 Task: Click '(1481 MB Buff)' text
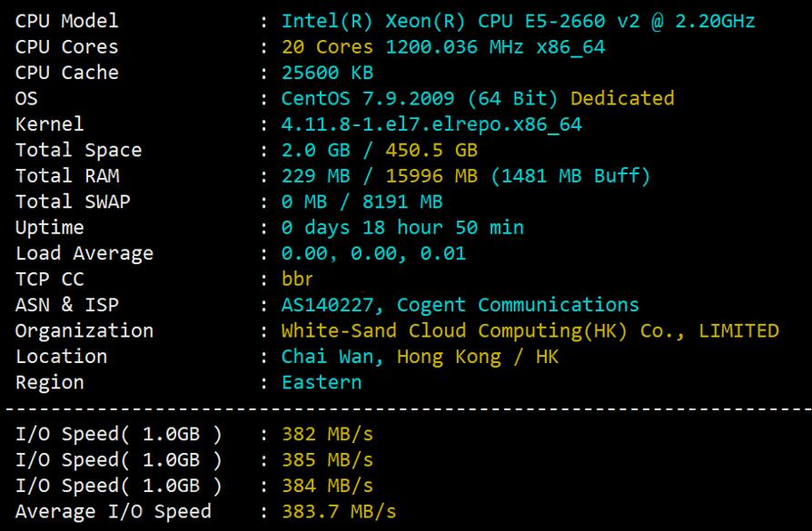(569, 176)
